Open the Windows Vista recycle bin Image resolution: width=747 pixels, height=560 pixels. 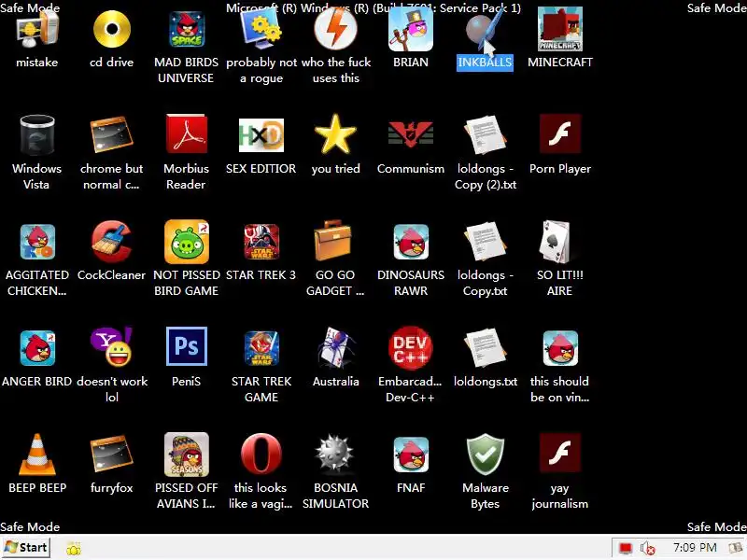click(x=37, y=135)
